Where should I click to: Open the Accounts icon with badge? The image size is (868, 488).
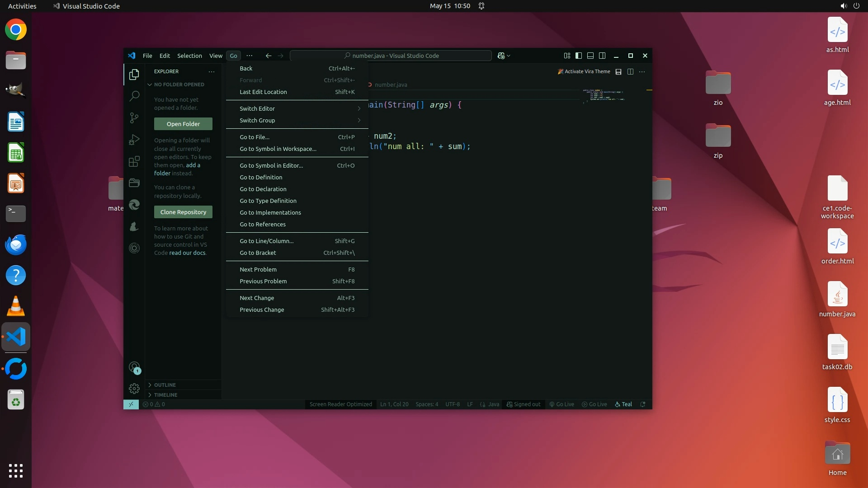pyautogui.click(x=134, y=367)
